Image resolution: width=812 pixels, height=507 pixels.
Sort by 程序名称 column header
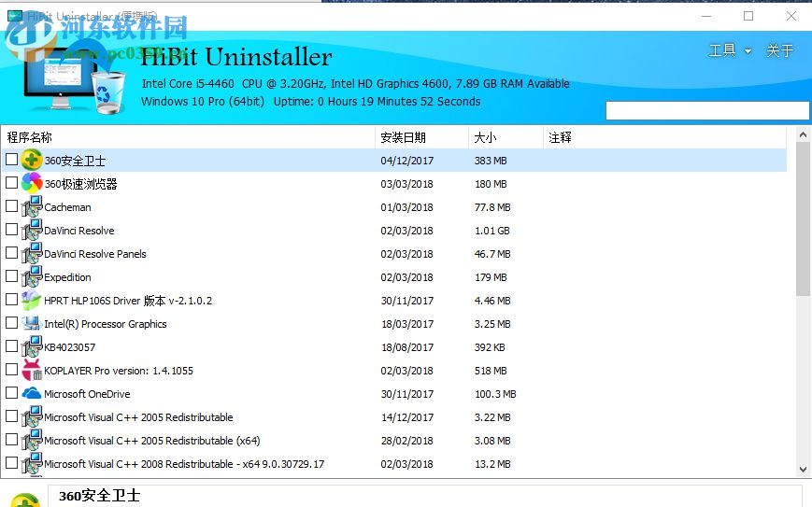point(188,137)
